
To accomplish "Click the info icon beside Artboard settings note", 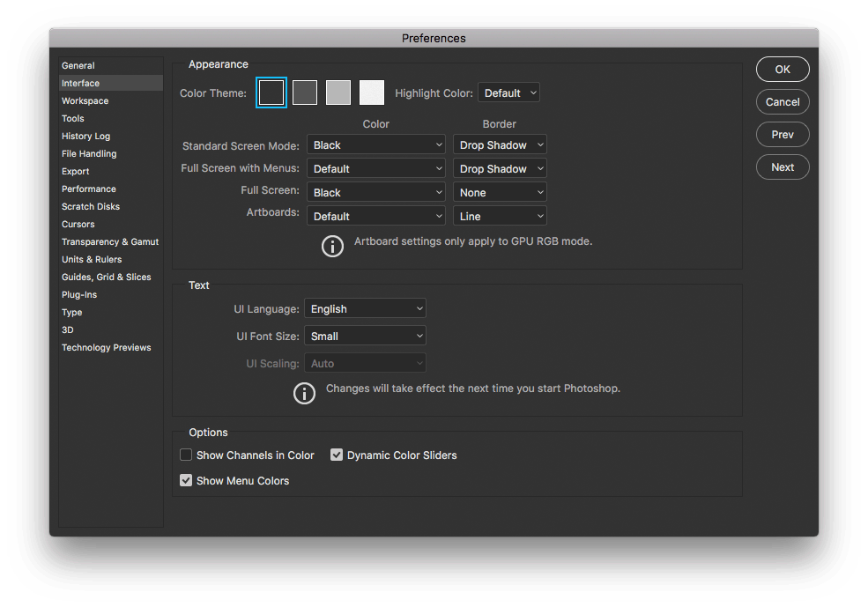I will pyautogui.click(x=333, y=246).
